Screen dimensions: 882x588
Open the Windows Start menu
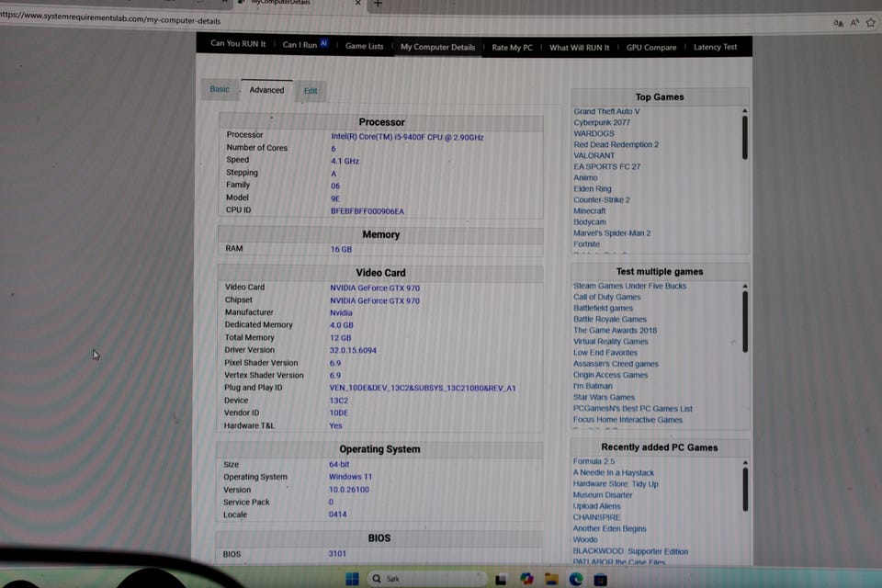[352, 579]
